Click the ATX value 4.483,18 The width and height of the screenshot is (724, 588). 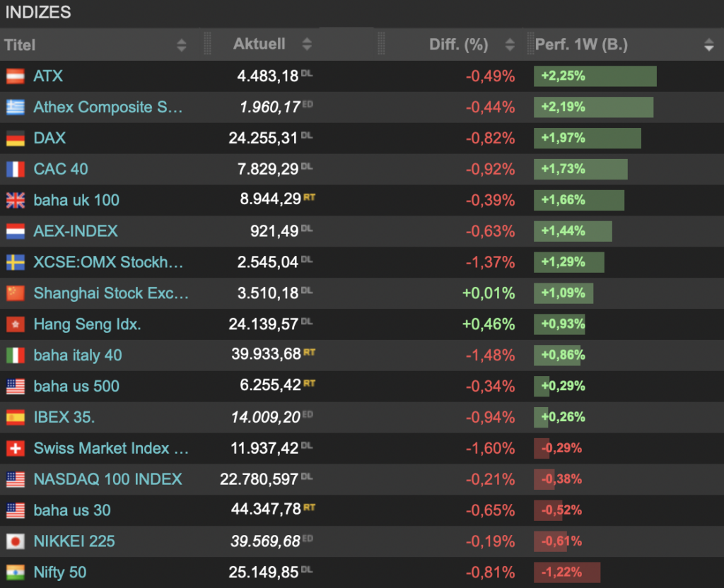point(268,76)
